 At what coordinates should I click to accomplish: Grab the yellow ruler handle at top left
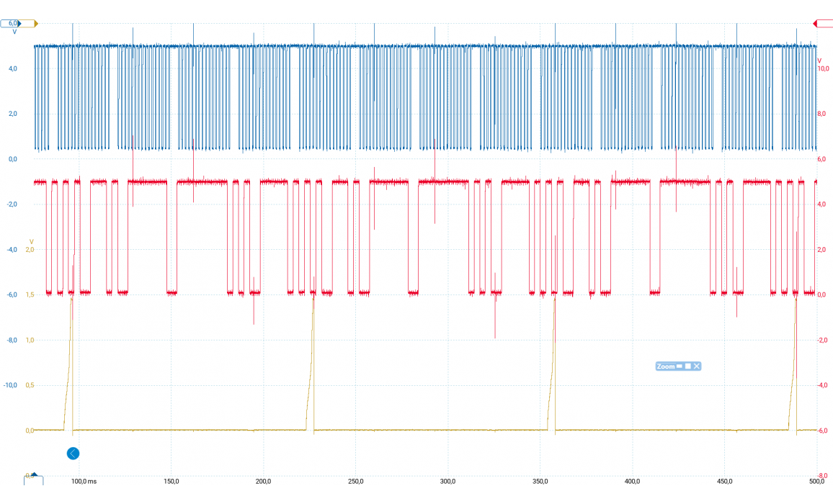36,24
